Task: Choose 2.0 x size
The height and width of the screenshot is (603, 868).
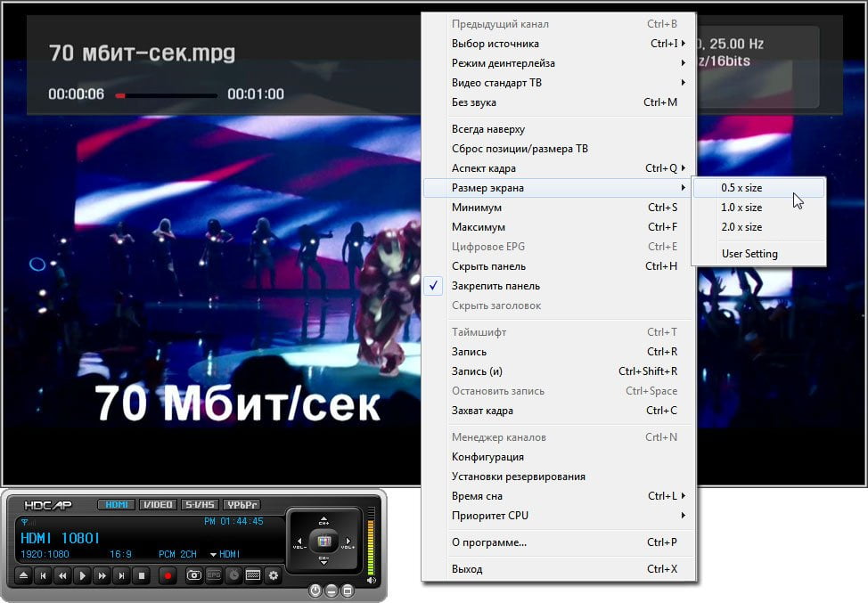Action: pyautogui.click(x=759, y=227)
